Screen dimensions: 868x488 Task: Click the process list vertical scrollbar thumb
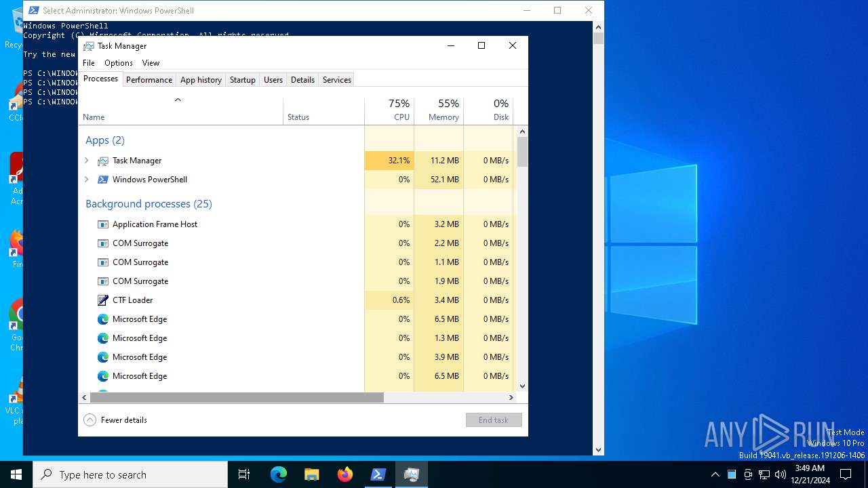pyautogui.click(x=522, y=152)
